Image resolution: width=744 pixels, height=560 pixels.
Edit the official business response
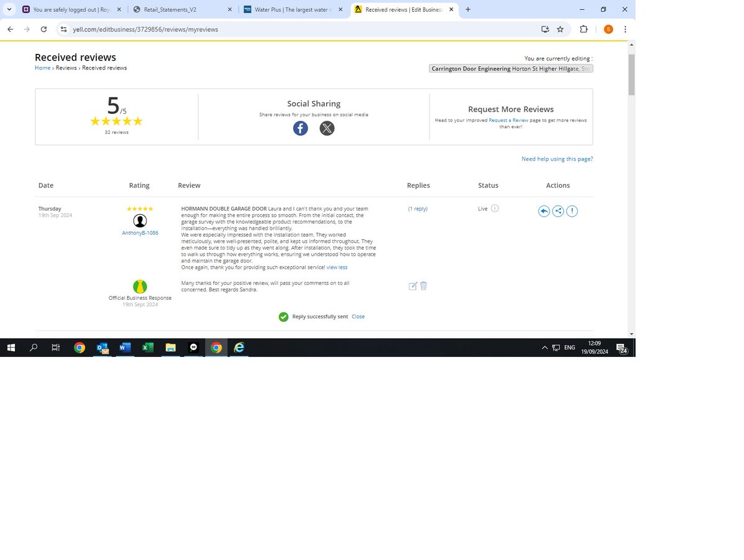tap(413, 286)
